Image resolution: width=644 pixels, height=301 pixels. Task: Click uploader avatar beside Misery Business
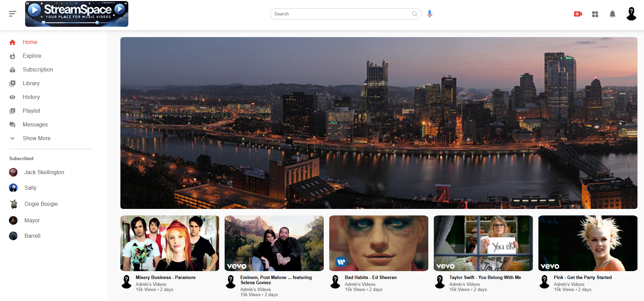coord(127,282)
